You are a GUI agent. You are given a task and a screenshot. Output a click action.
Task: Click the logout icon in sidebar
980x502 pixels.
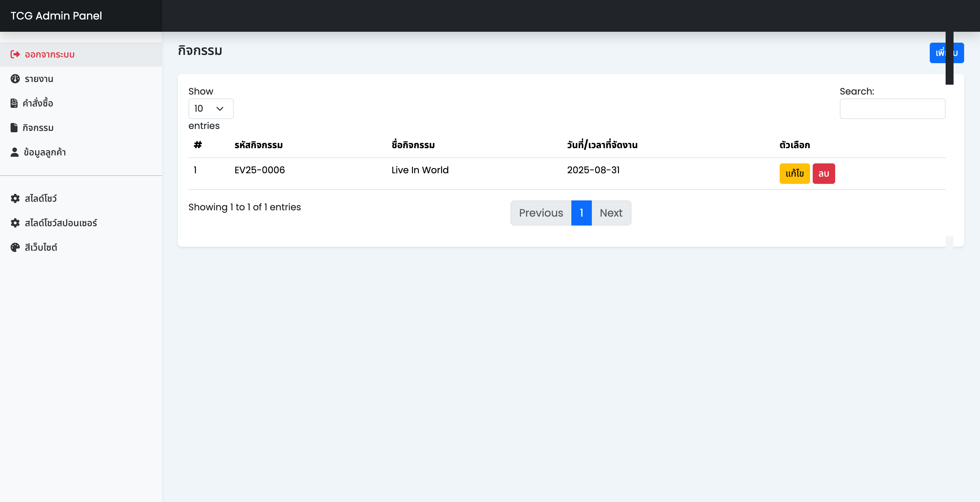coord(15,55)
